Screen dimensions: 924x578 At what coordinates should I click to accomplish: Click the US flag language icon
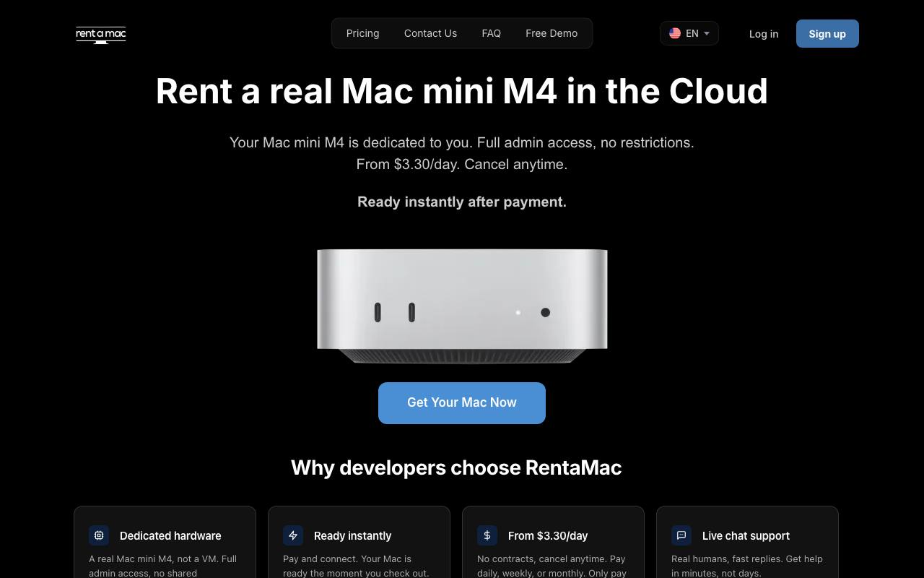point(675,33)
